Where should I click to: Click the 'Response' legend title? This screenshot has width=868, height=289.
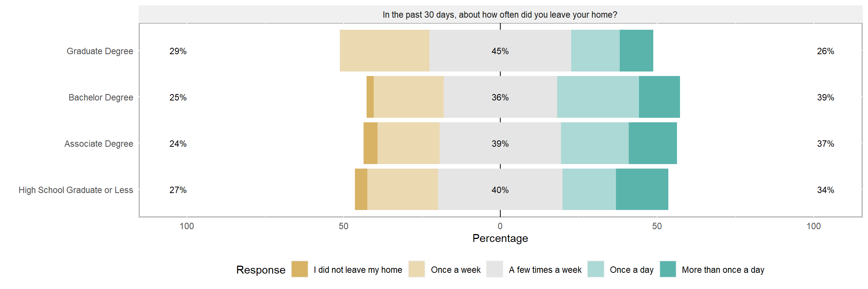click(x=261, y=270)
